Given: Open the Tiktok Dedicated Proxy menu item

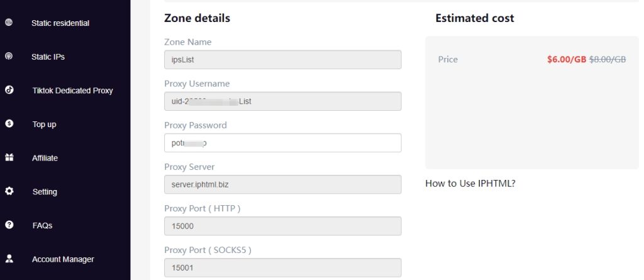Looking at the screenshot, I should [72, 91].
